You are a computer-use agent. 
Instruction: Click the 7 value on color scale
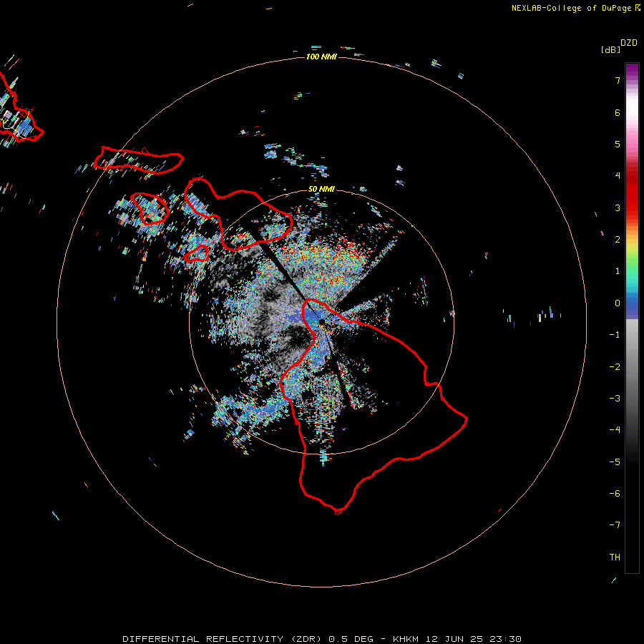(618, 80)
